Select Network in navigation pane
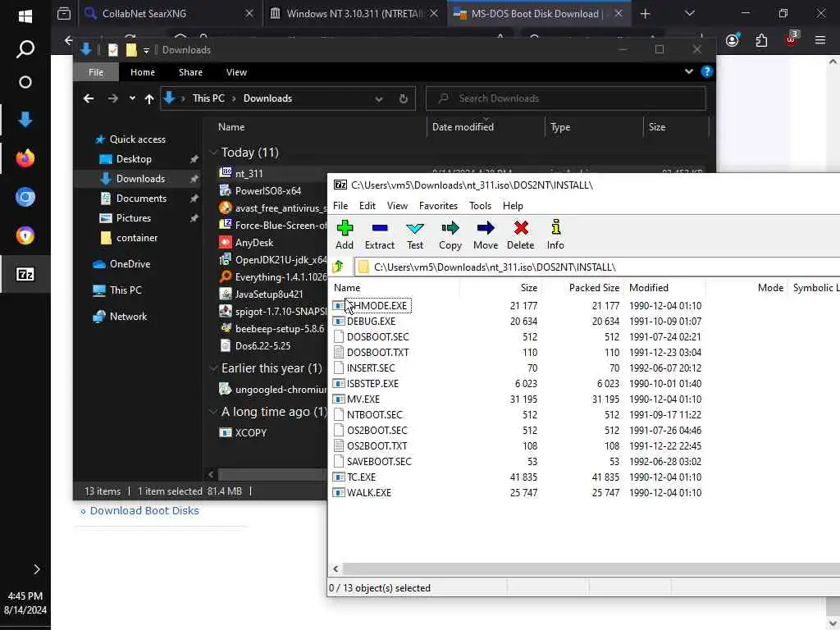Image resolution: width=840 pixels, height=630 pixels. coord(128,317)
